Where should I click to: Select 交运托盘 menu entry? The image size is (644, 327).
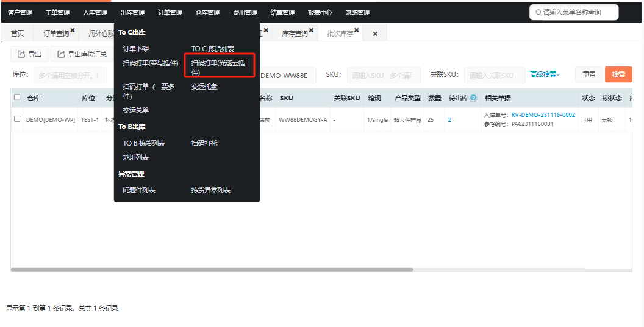click(204, 86)
